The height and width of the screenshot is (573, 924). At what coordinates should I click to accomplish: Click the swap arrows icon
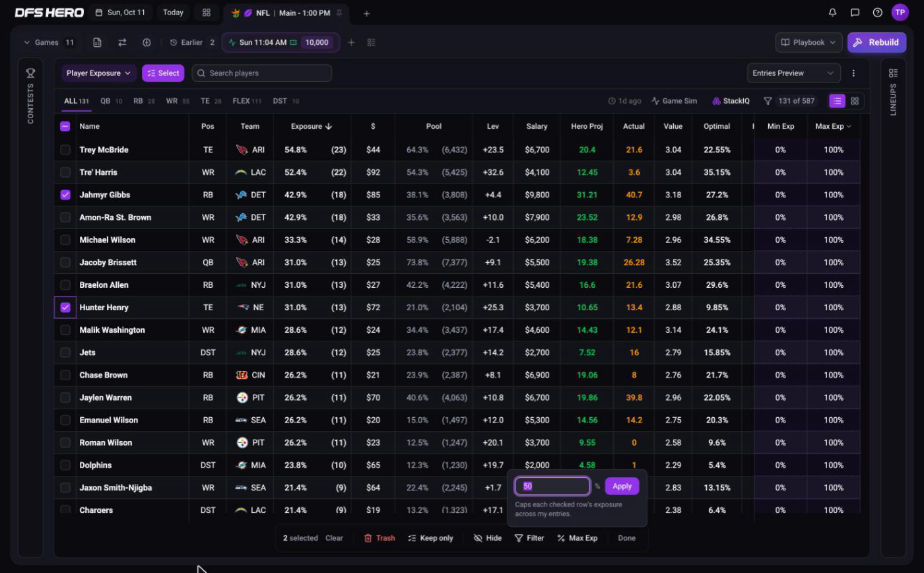(x=122, y=42)
